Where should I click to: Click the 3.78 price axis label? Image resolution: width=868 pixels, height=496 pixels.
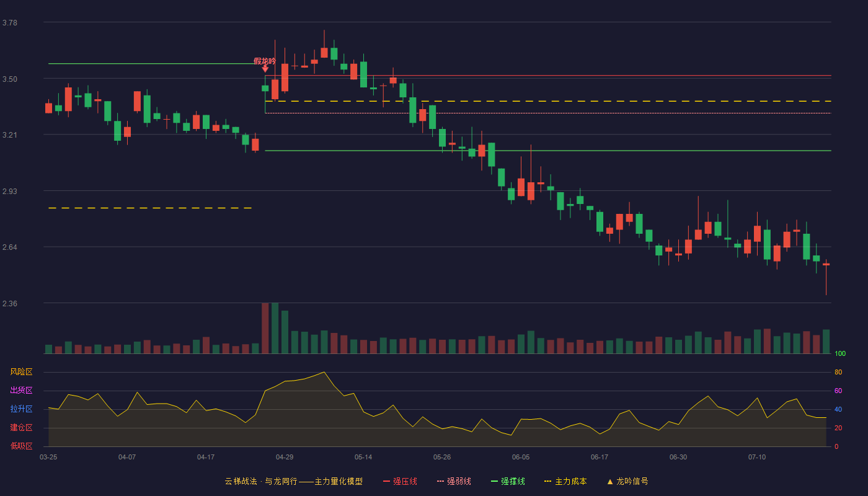coord(10,23)
